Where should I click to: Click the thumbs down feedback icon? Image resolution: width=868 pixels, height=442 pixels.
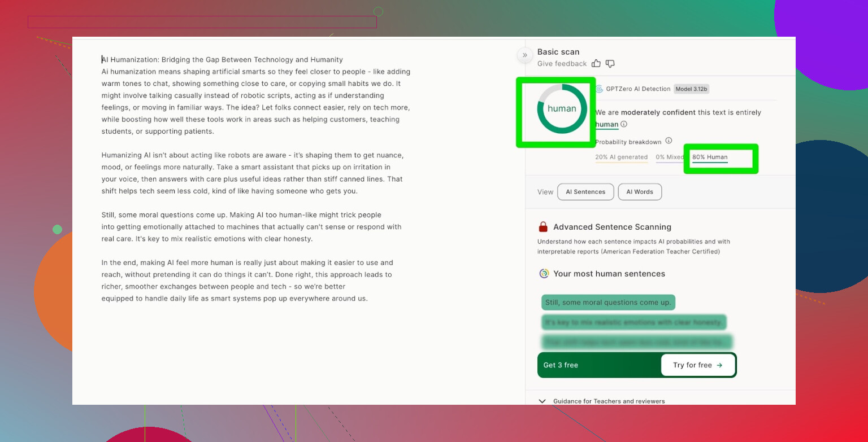click(x=610, y=64)
